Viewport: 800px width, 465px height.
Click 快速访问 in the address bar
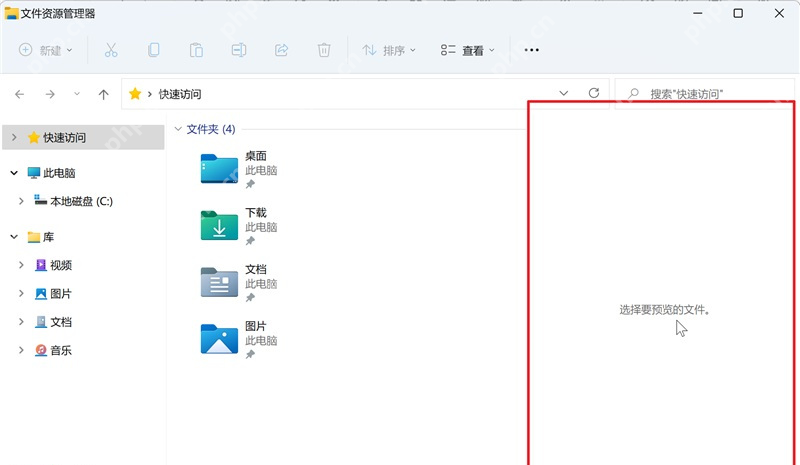(x=180, y=94)
